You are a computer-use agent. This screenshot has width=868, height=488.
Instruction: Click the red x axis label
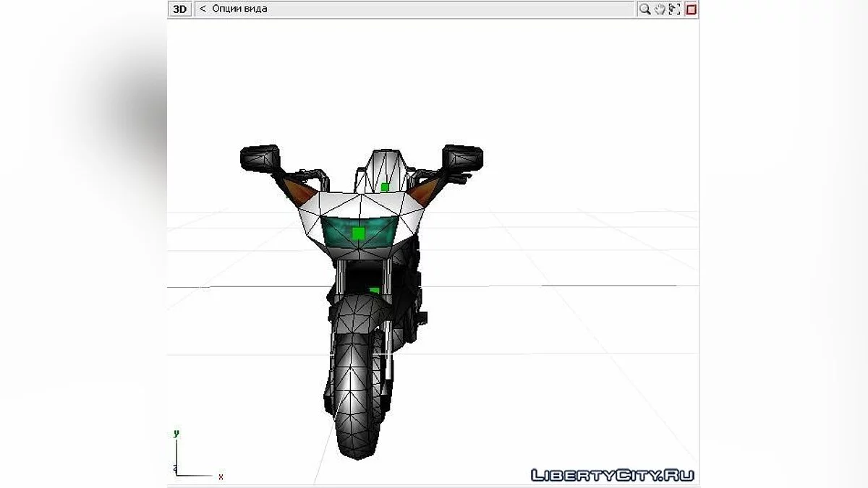[x=221, y=476]
